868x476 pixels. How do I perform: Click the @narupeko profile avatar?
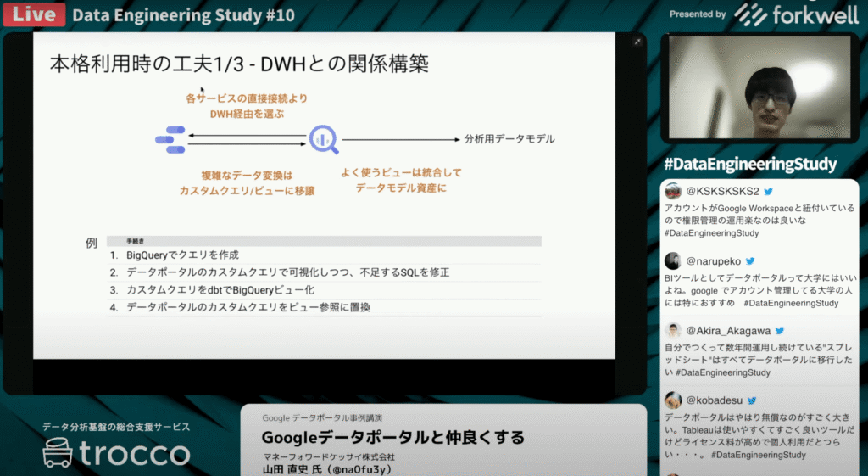coord(673,261)
